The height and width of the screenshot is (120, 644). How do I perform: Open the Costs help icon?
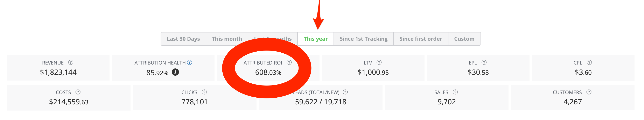tap(78, 92)
